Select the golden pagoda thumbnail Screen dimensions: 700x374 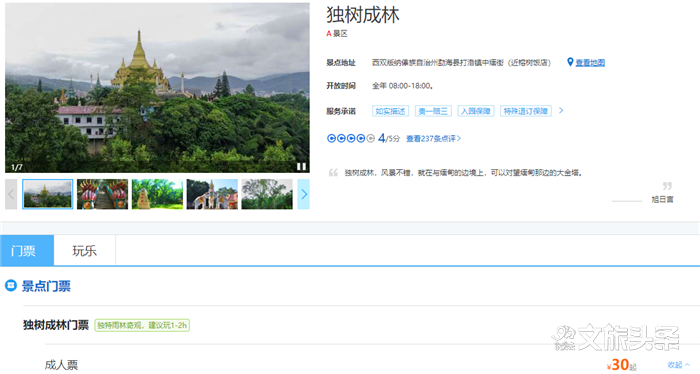(x=48, y=194)
